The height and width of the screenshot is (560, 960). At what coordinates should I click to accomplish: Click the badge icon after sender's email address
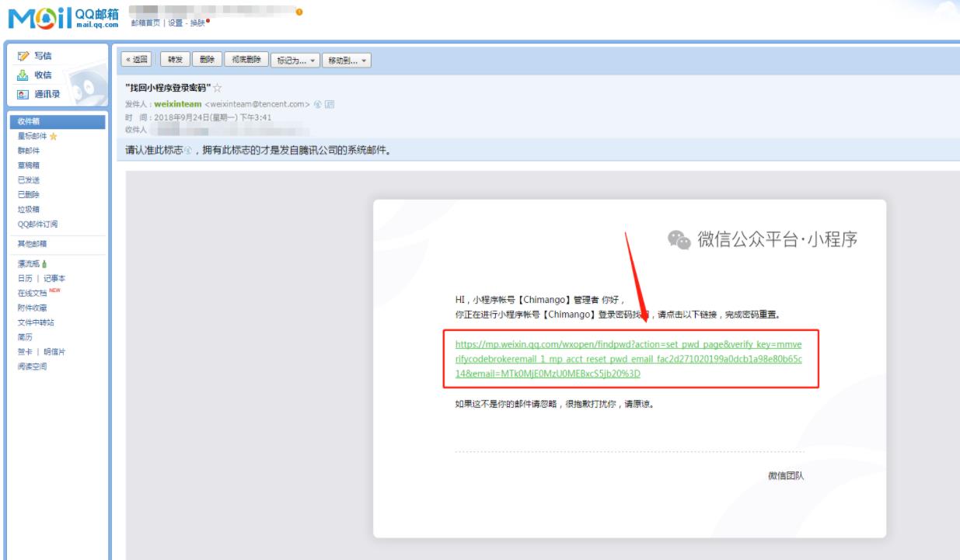pos(316,106)
